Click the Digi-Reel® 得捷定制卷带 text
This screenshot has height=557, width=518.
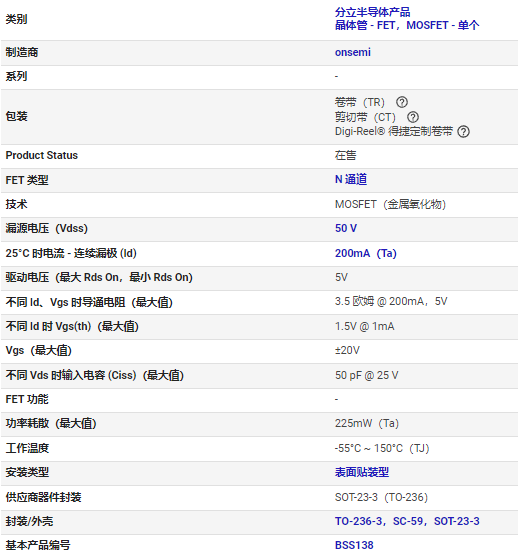(x=394, y=131)
